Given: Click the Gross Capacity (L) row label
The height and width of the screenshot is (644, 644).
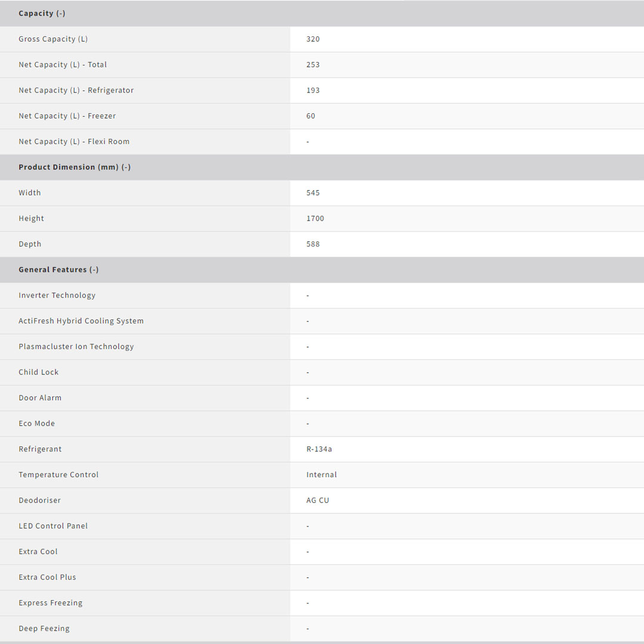Looking at the screenshot, I should [53, 39].
